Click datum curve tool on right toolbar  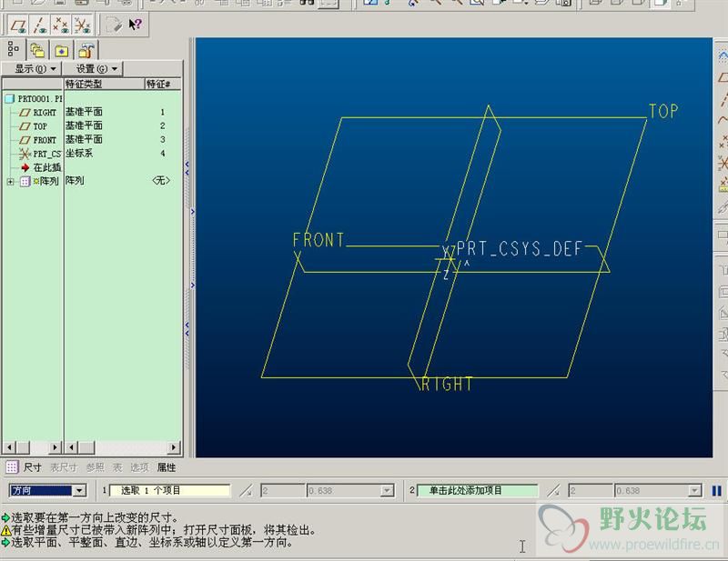pos(723,120)
